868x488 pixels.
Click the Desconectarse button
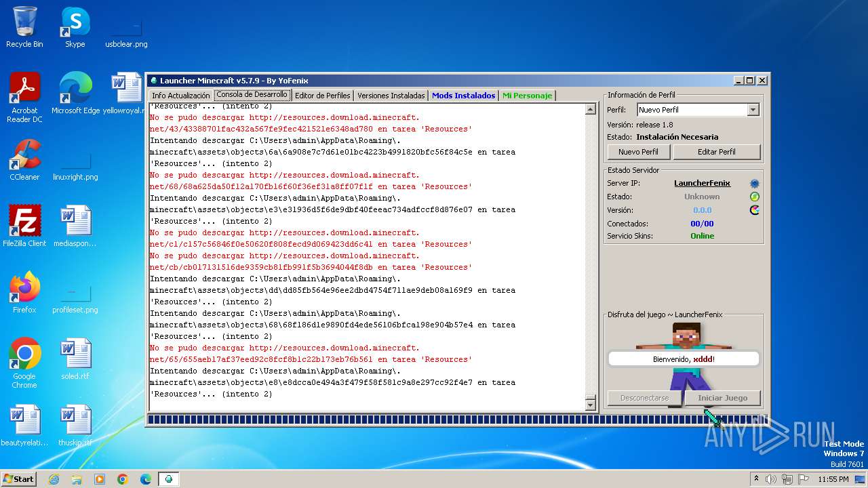(644, 398)
